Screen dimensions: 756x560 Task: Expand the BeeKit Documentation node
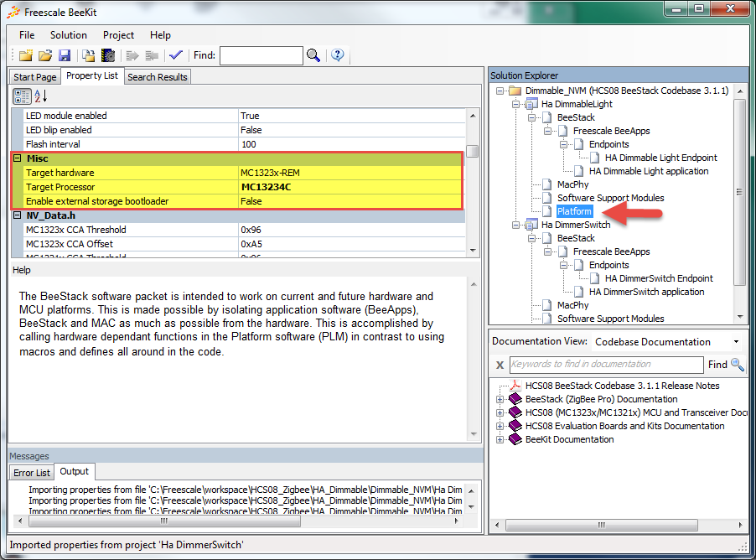click(x=500, y=440)
